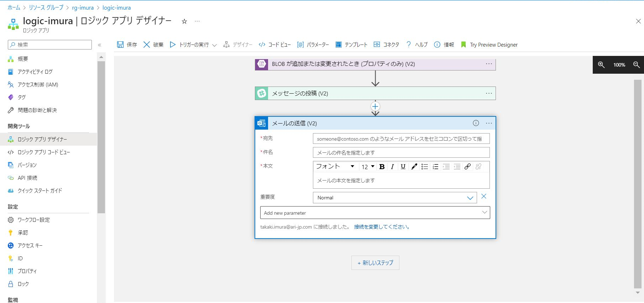Click the remove link icon
Viewport: 644px width, 303px height.
(x=478, y=167)
